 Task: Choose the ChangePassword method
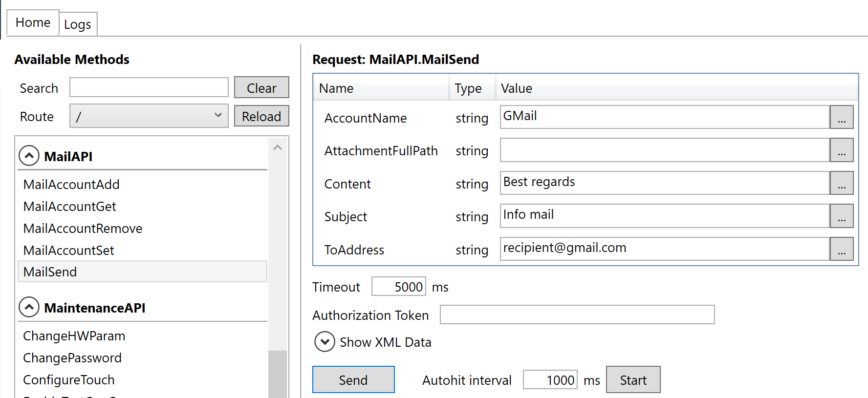click(72, 358)
